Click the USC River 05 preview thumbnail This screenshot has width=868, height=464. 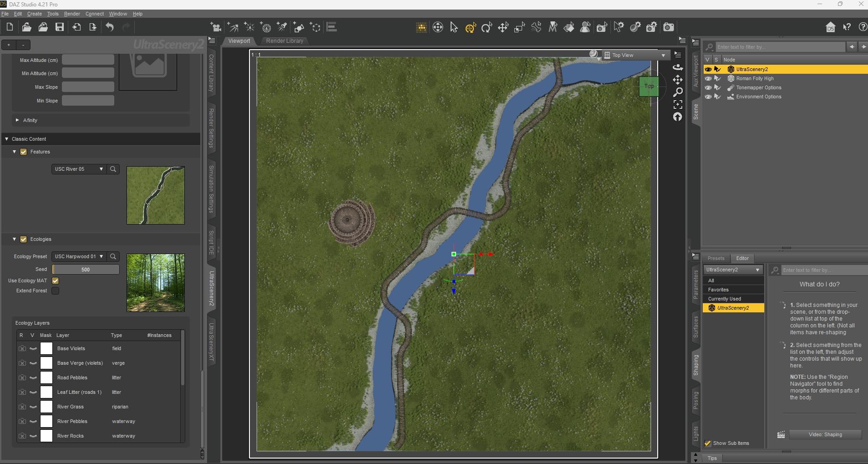click(156, 195)
